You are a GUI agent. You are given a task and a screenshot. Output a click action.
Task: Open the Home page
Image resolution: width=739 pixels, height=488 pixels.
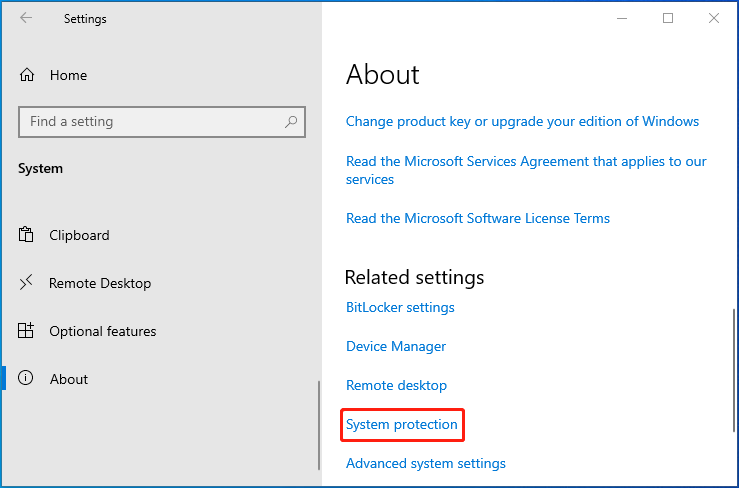68,75
